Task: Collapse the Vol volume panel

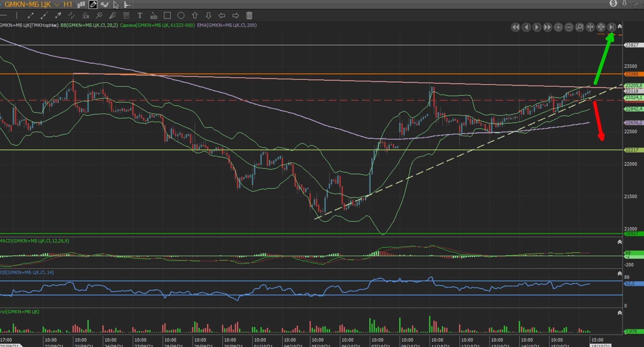Action: [x=619, y=313]
